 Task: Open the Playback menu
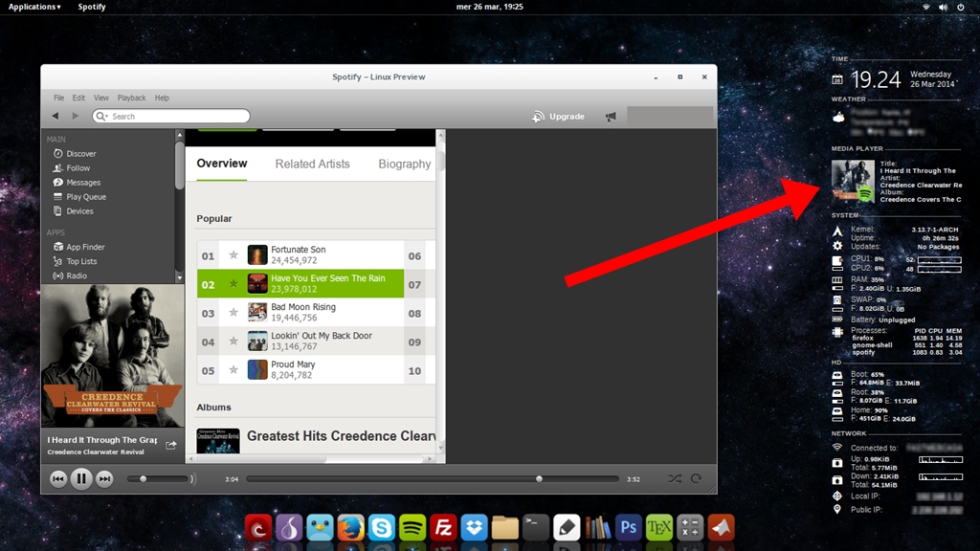pos(131,98)
